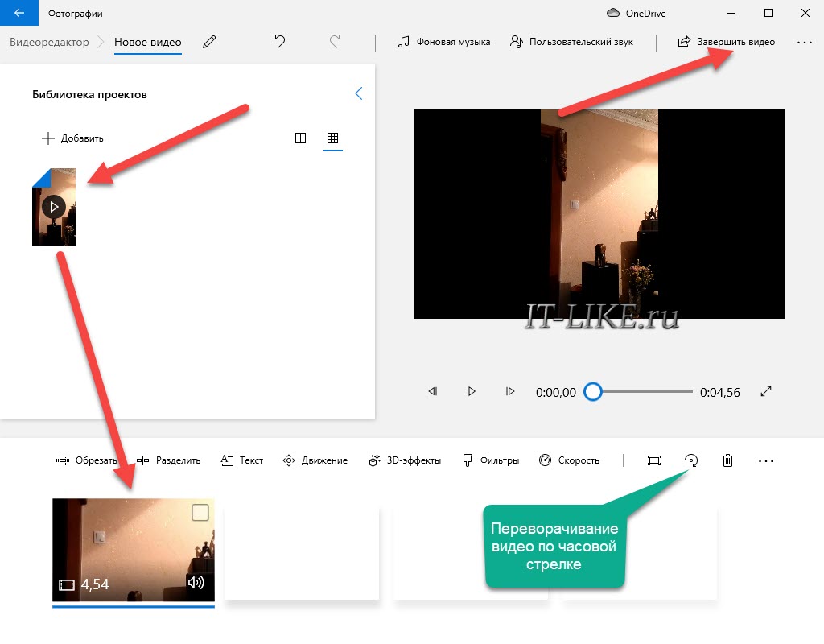824x644 pixels.
Task: Open Пользовательский звук settings
Action: pyautogui.click(x=571, y=42)
